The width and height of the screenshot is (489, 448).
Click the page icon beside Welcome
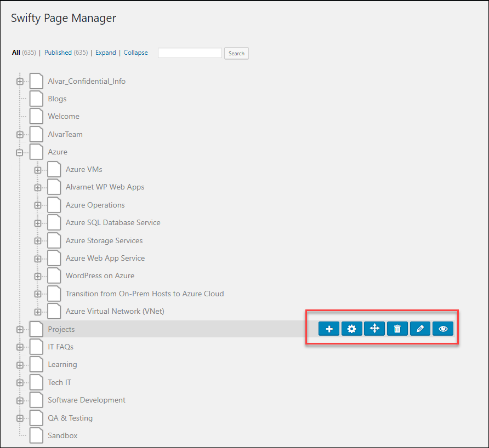[x=37, y=116]
